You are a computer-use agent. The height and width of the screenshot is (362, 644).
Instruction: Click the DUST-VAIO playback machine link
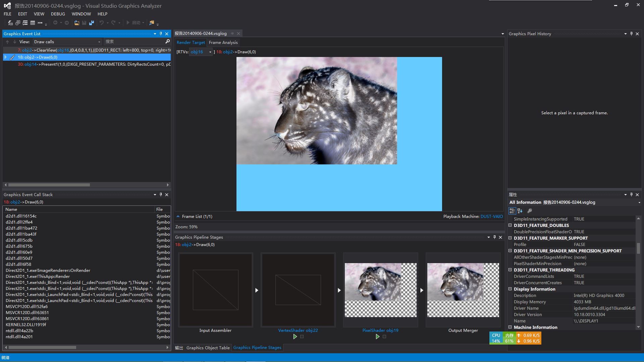(x=491, y=217)
